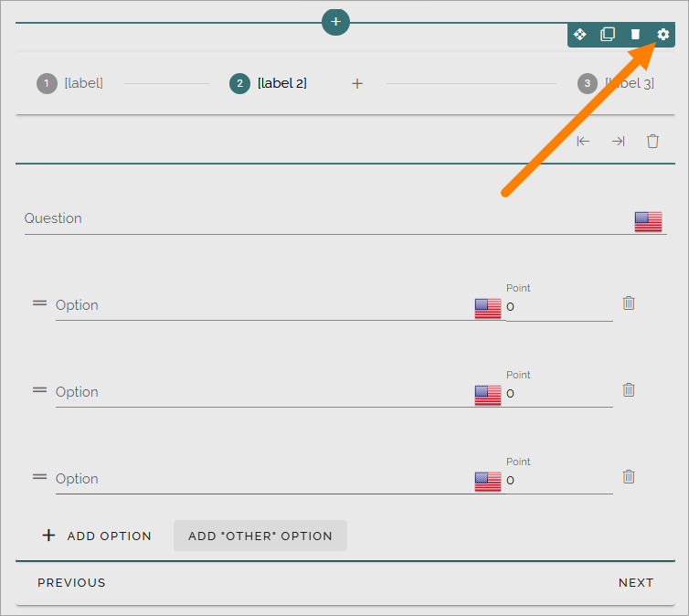Click the round plus button on top line
689x616 pixels.
(x=335, y=22)
